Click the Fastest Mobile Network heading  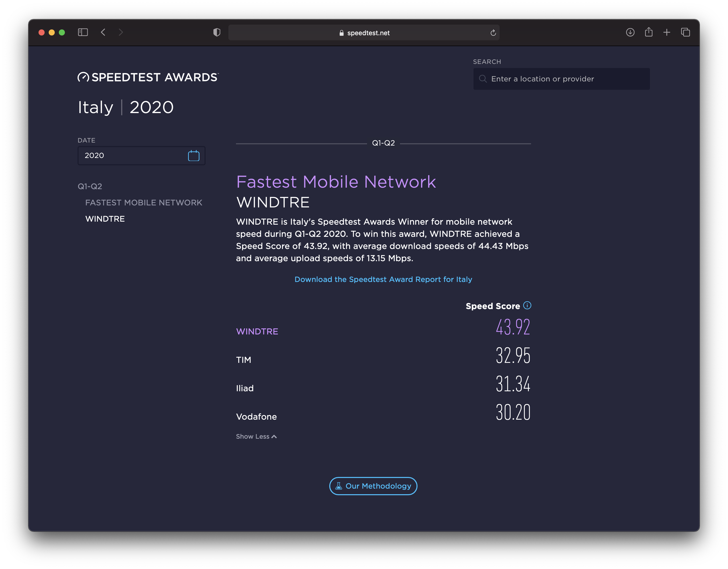coord(336,182)
